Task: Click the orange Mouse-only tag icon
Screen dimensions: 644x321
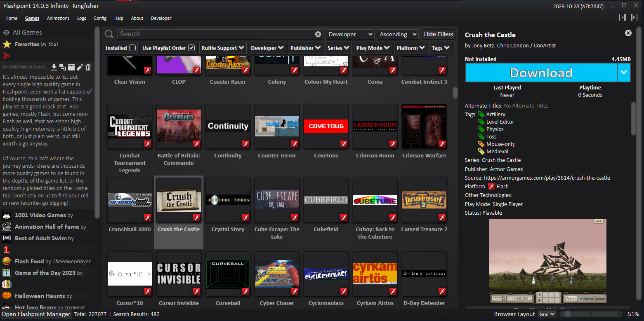Action: click(481, 144)
